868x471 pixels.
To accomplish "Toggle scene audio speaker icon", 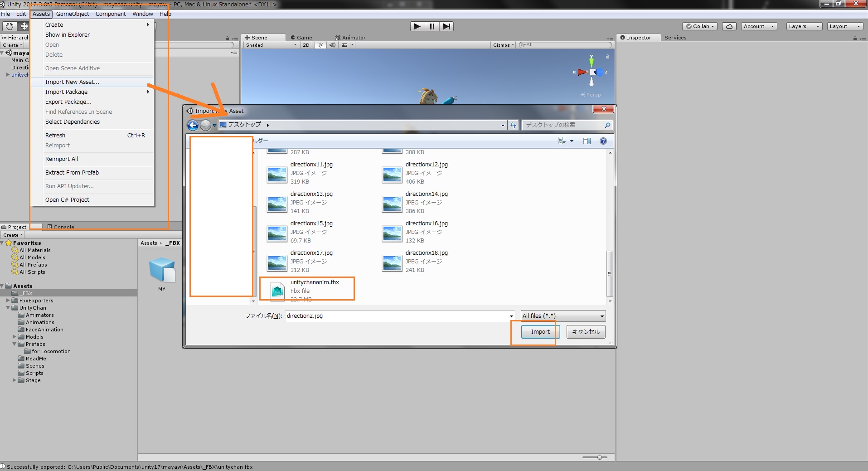I will [332, 45].
